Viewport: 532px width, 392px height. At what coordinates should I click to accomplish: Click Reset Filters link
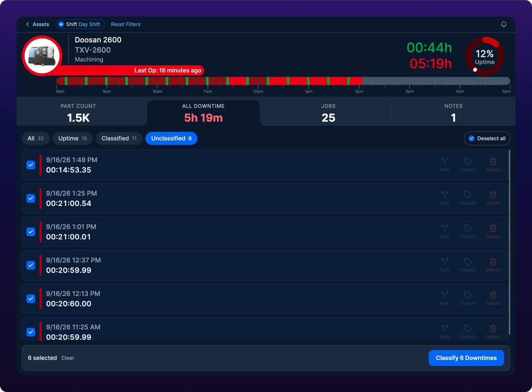point(125,24)
